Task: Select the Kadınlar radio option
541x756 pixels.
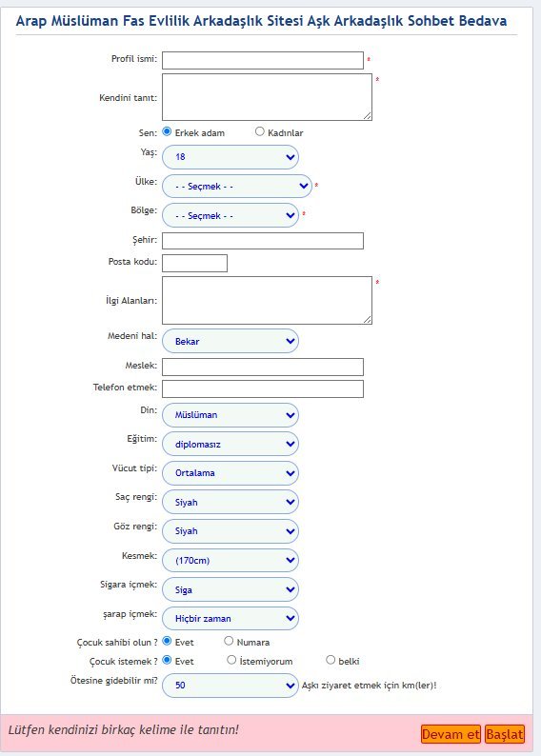Action: (259, 131)
